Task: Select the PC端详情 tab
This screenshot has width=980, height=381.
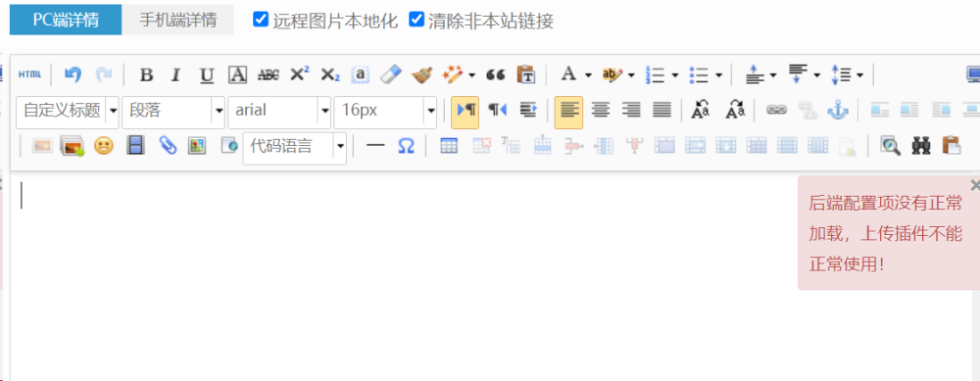Action: (66, 20)
